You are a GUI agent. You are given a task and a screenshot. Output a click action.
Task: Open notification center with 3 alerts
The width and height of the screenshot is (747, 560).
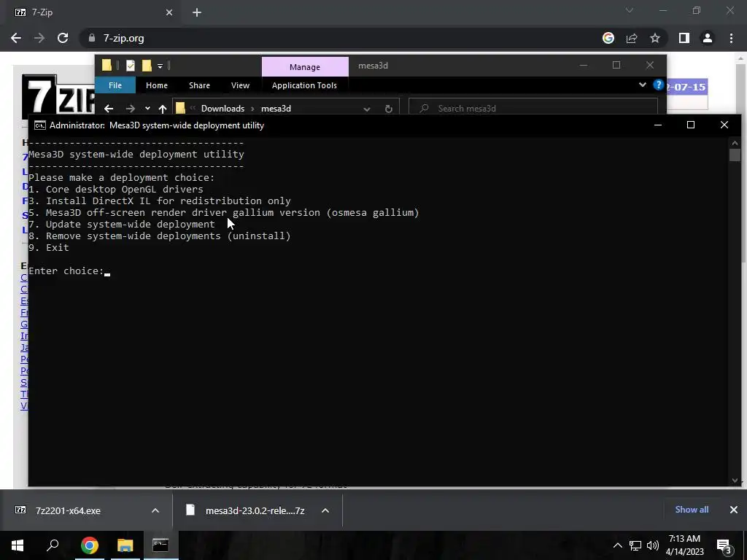[x=724, y=547]
